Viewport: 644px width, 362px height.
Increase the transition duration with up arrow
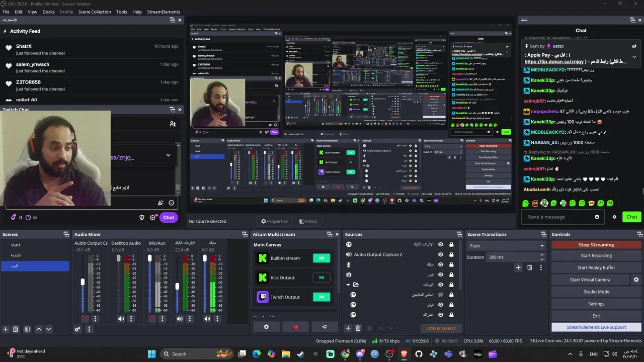coord(542,255)
